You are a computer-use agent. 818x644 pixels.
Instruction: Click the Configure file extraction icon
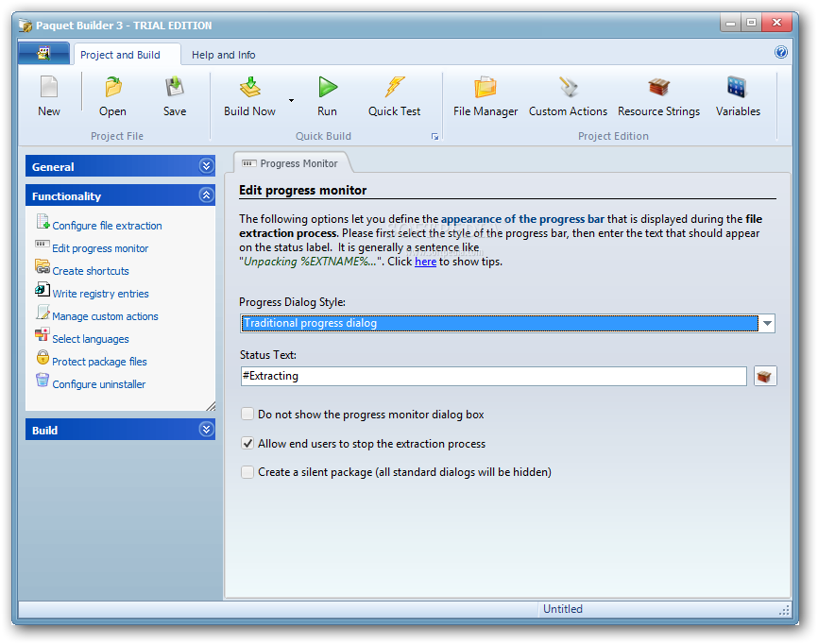[x=43, y=222]
